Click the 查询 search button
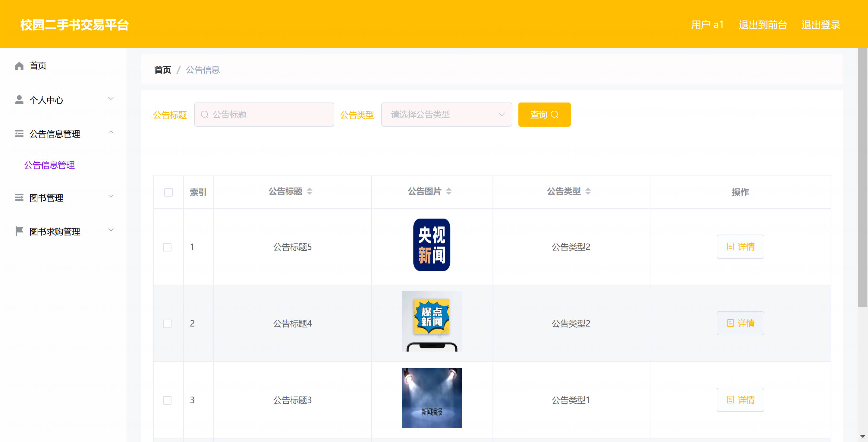The image size is (868, 442). [x=544, y=115]
